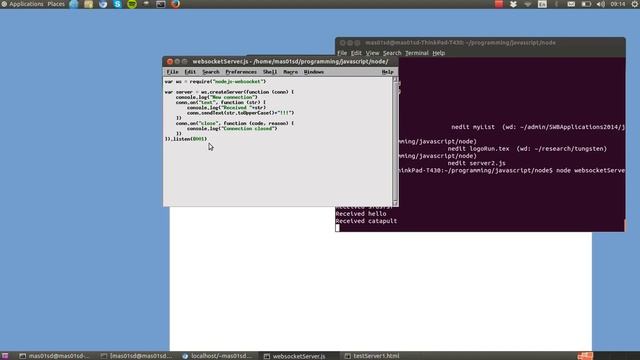Screen dimensions: 640x360
Task: Open Search menu in terminal window
Action: point(392,53)
